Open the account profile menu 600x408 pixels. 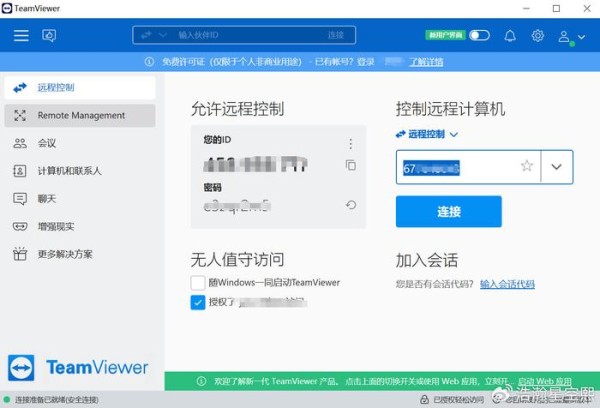571,37
